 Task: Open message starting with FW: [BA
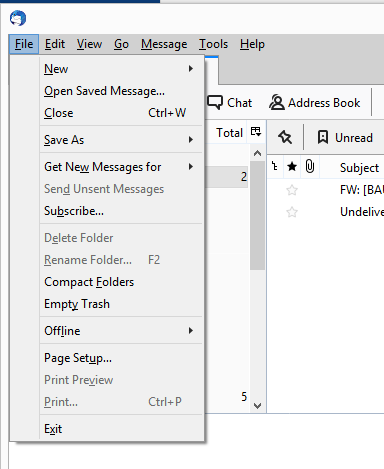[362, 190]
